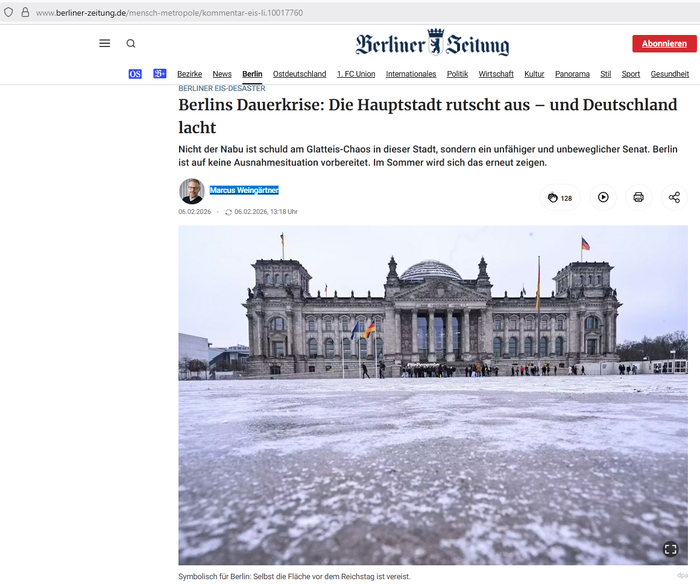The width and height of the screenshot is (700, 584).
Task: Navigate to the Ostdeutschland section
Action: (299, 74)
